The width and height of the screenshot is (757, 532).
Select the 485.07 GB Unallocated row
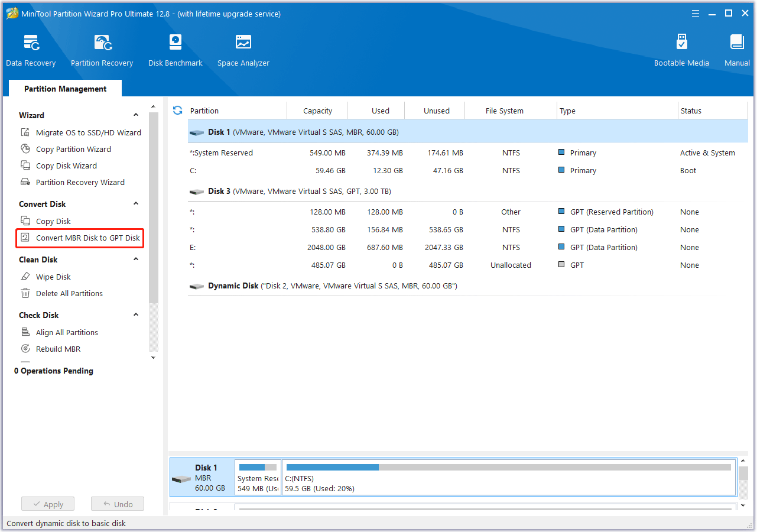point(468,265)
